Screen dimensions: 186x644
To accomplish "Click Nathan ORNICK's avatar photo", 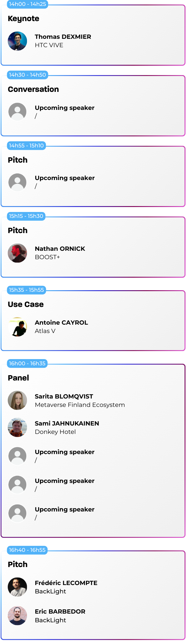I will click(x=17, y=253).
